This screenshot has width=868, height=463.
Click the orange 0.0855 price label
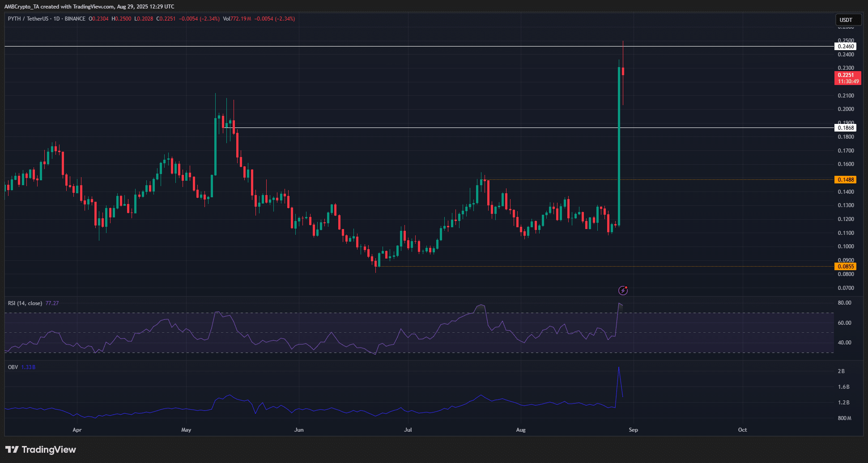click(x=846, y=267)
